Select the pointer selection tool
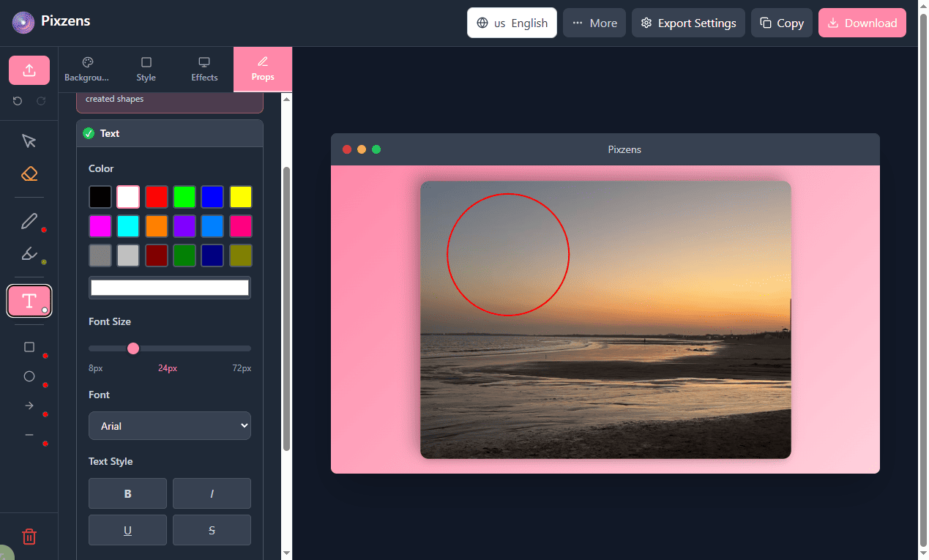The image size is (929, 560). [x=29, y=140]
